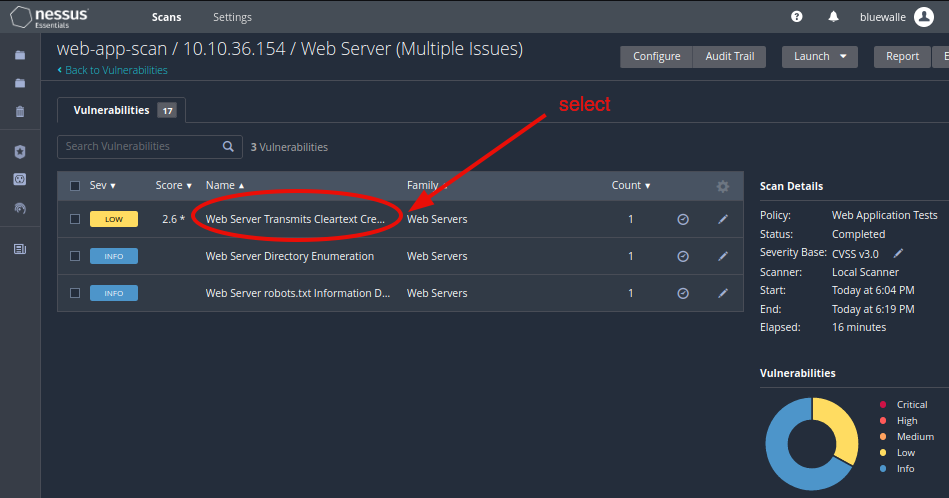Sort by the Count column

631,185
